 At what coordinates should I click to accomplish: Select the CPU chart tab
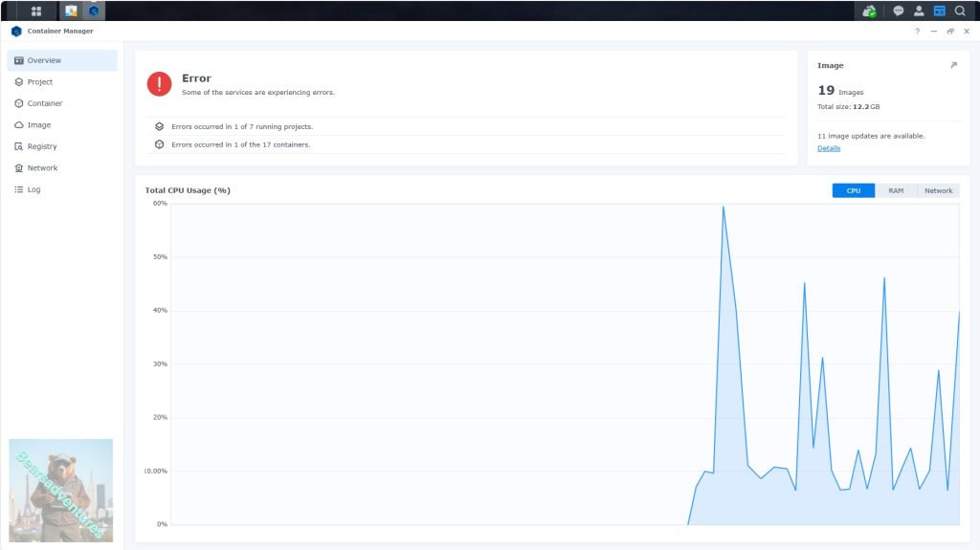tap(853, 190)
